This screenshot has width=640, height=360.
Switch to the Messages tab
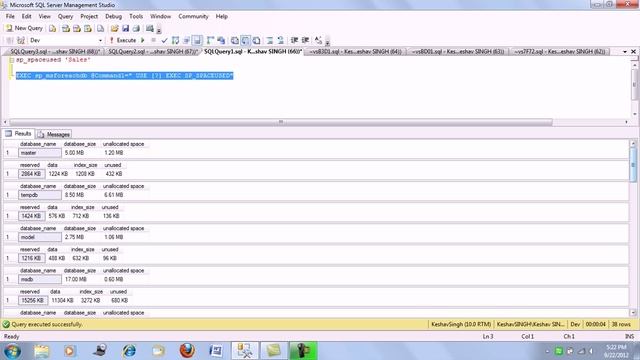click(x=54, y=134)
